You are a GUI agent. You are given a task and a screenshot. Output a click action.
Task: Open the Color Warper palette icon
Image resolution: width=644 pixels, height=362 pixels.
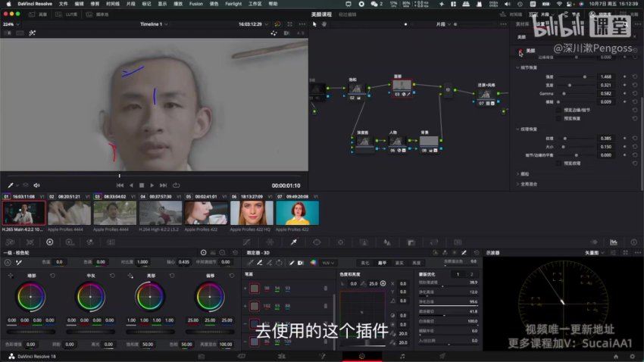(x=270, y=242)
